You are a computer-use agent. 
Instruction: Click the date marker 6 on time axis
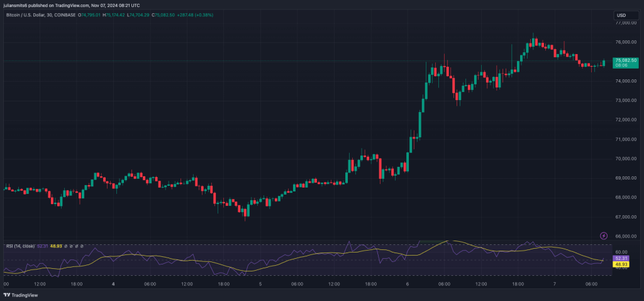click(x=409, y=284)
